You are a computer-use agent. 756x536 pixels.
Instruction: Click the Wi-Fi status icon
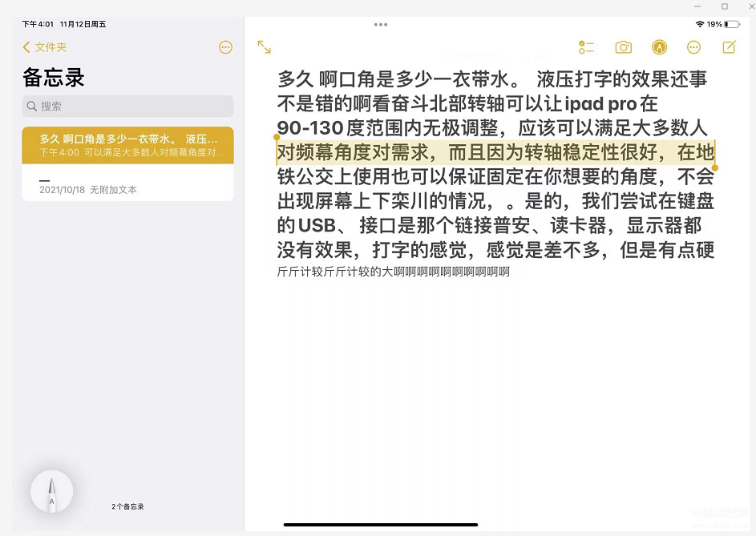(x=700, y=24)
